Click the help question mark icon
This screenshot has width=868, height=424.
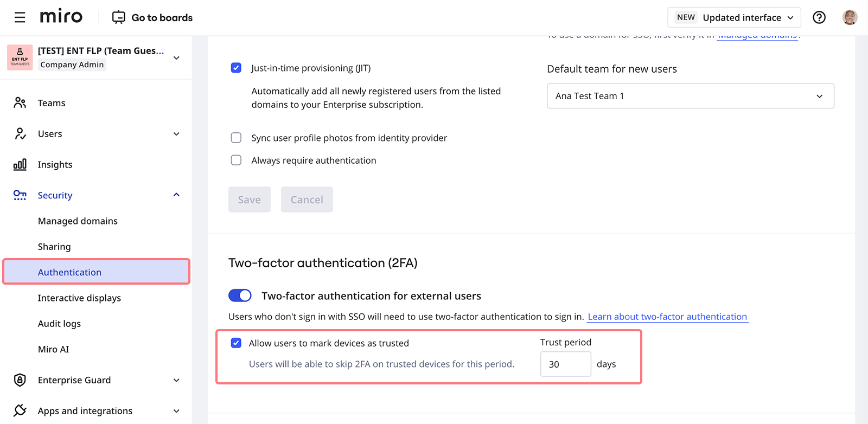click(x=819, y=18)
